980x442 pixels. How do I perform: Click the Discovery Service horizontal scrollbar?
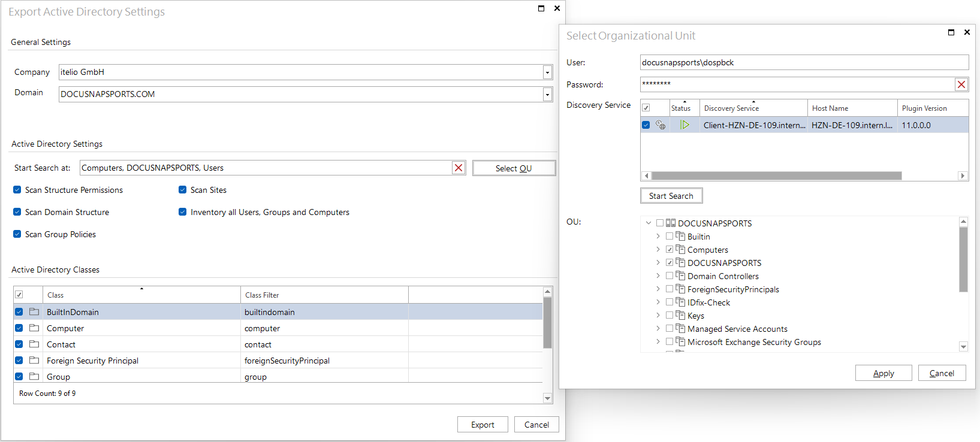point(777,175)
